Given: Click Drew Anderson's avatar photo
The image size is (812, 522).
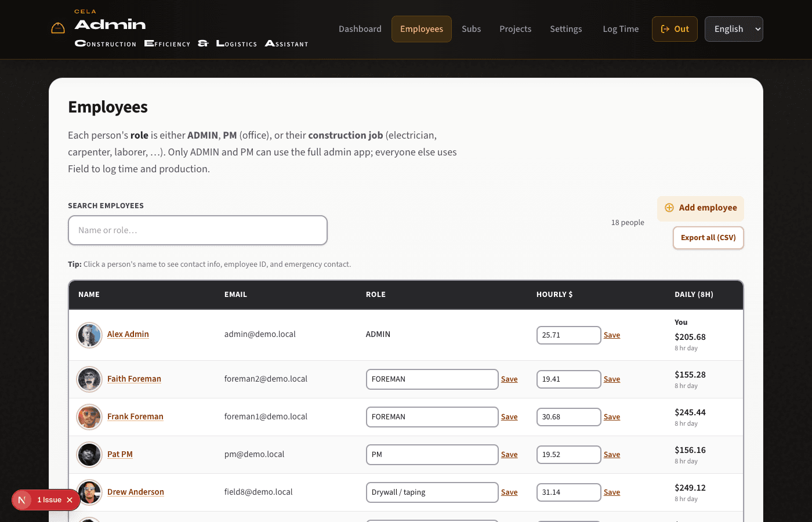Looking at the screenshot, I should [x=89, y=492].
